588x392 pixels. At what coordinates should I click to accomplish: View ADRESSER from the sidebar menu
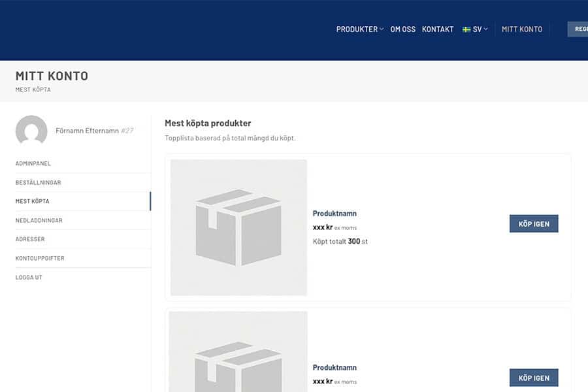(x=32, y=239)
